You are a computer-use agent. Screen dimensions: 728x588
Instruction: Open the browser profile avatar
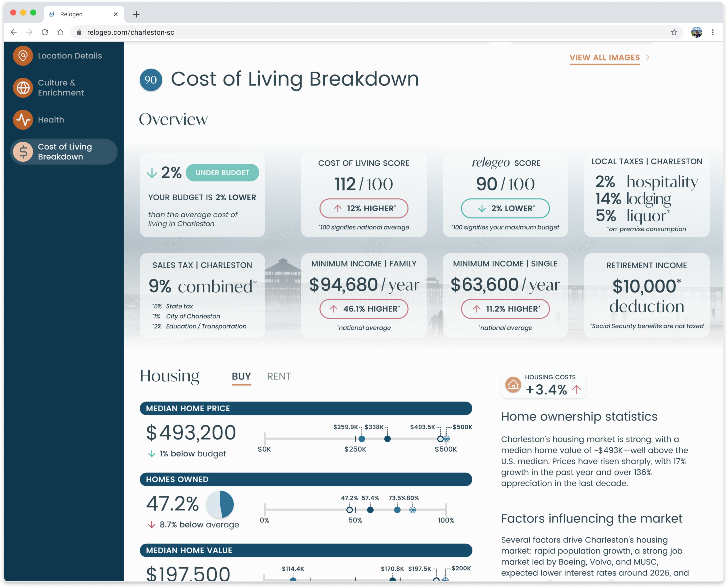tap(697, 32)
